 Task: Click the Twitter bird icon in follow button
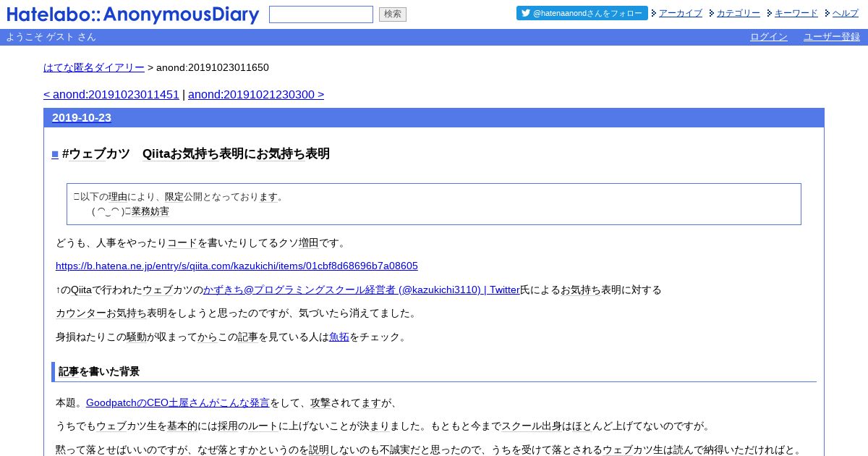(x=526, y=13)
